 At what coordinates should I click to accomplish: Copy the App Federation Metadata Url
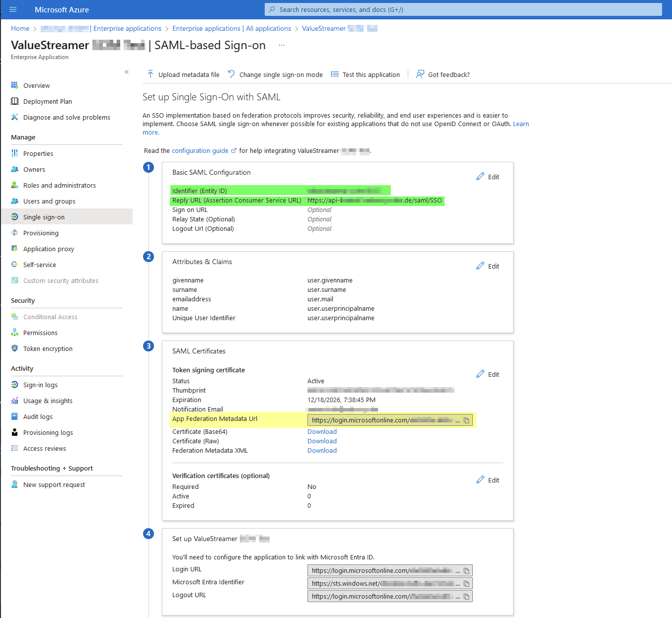tap(466, 420)
